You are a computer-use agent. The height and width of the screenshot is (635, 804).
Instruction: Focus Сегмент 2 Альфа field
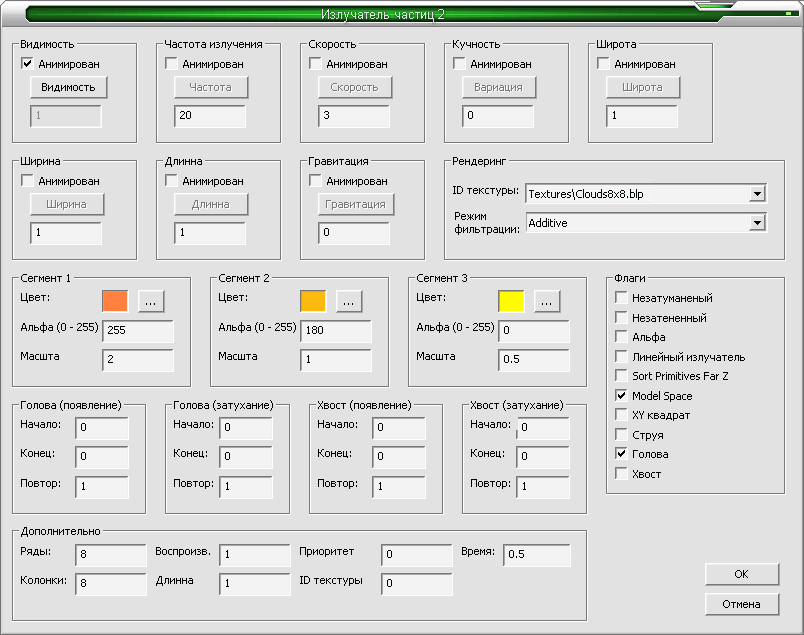(336, 331)
